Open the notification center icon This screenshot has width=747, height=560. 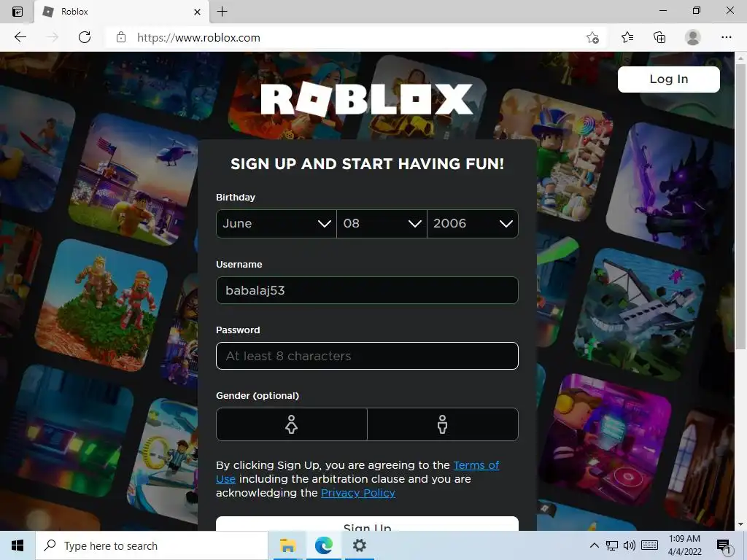click(x=724, y=546)
